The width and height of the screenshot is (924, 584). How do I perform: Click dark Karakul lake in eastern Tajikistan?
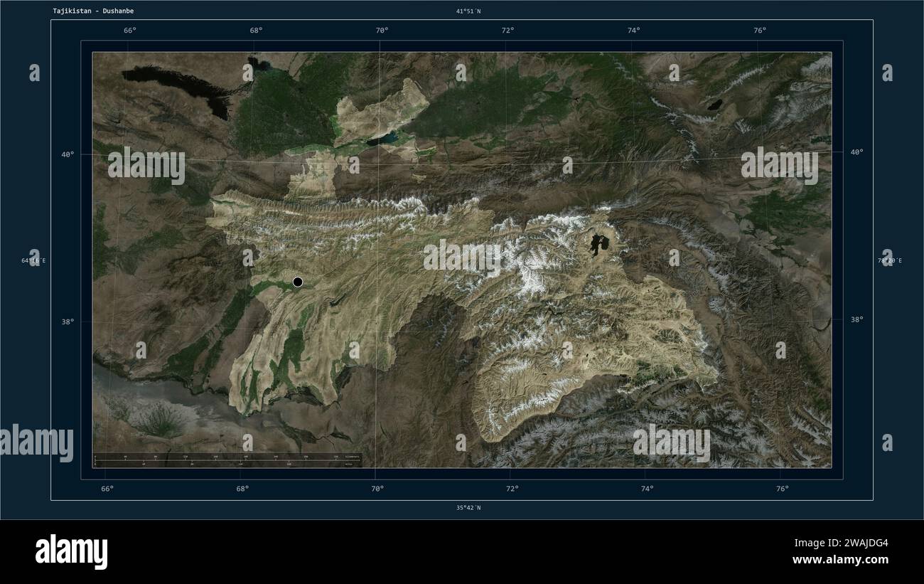pos(598,244)
